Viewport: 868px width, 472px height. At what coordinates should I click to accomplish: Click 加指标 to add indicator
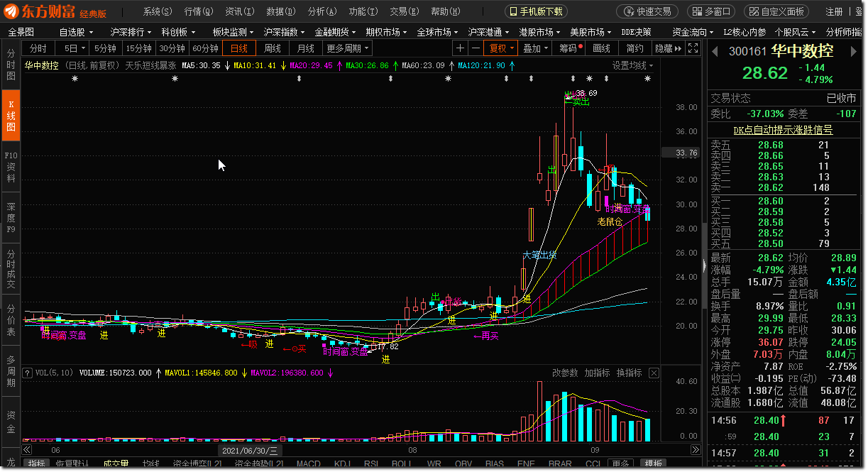(x=598, y=373)
